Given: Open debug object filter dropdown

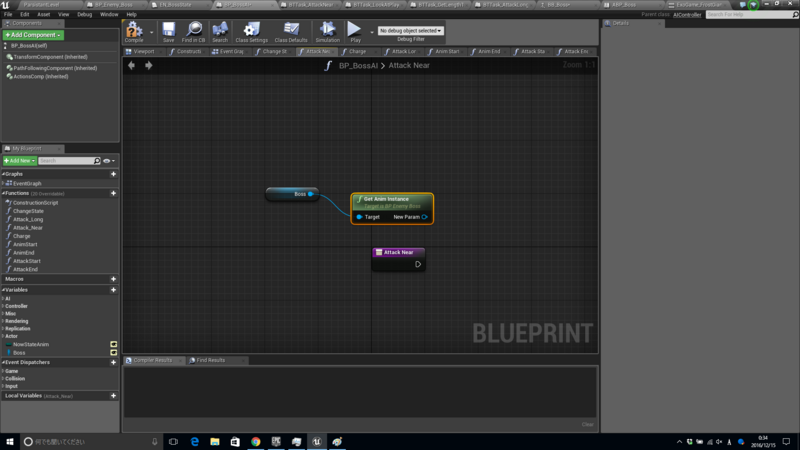Looking at the screenshot, I should 411,31.
